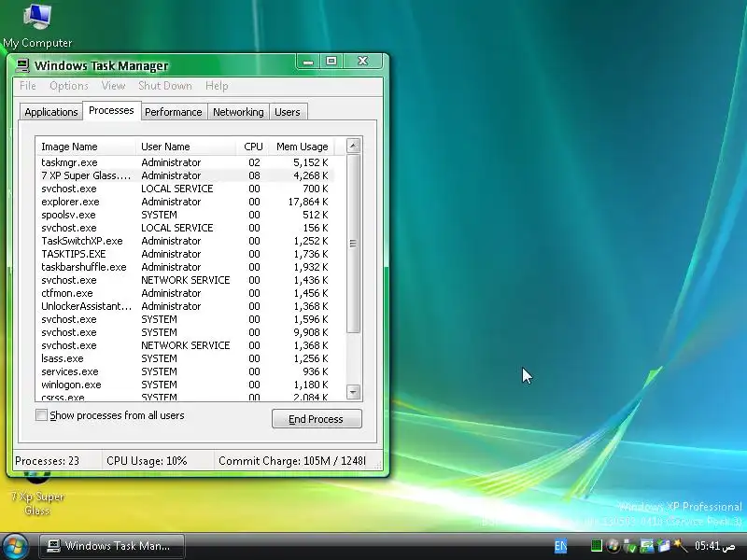Click the EN language indicator in the tray
The width and height of the screenshot is (747, 560).
pyautogui.click(x=561, y=546)
